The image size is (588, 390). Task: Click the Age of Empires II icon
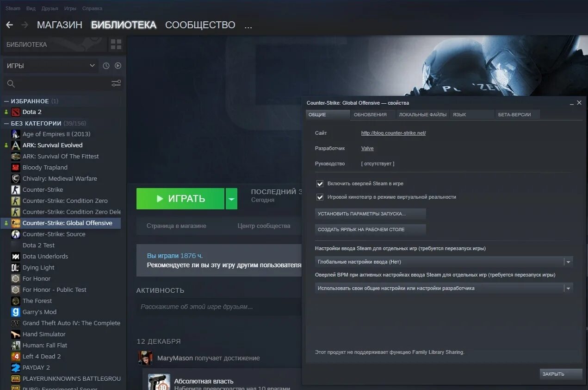click(16, 134)
